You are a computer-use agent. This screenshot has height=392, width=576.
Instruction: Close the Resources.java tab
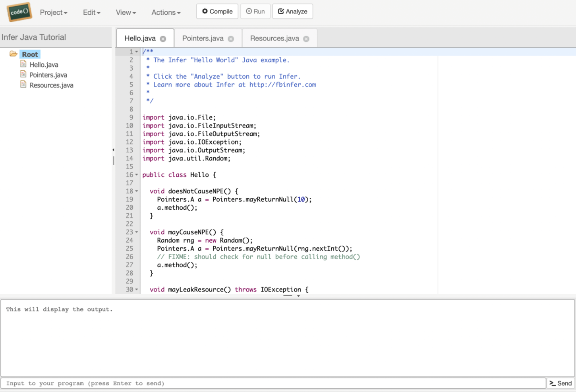coord(306,39)
